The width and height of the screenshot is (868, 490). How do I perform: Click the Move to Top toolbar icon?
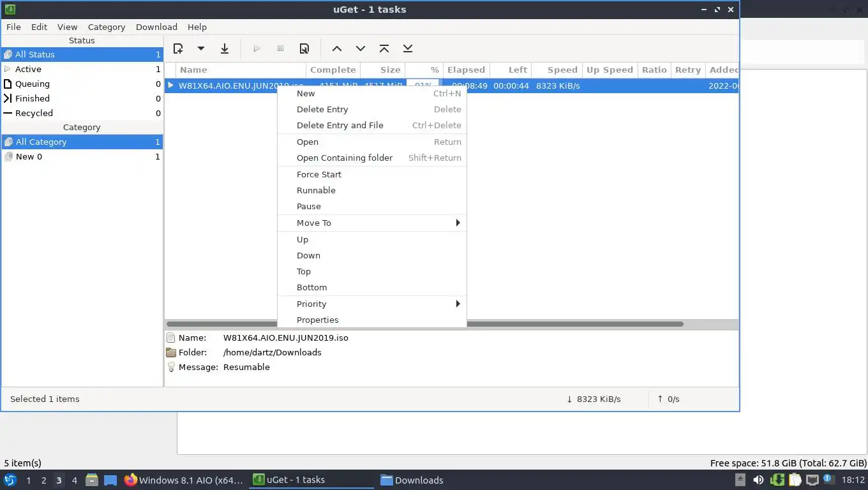coord(384,48)
